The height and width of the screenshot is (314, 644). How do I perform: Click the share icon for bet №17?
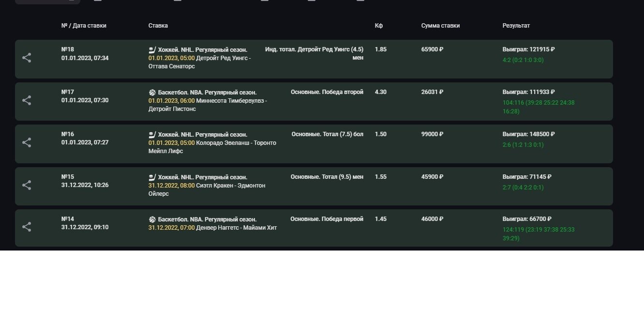[27, 100]
